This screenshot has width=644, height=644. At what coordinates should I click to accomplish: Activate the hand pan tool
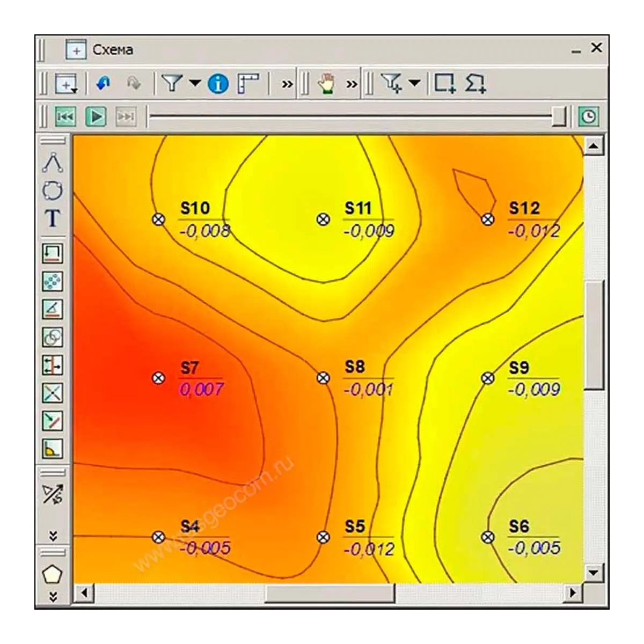(x=326, y=84)
